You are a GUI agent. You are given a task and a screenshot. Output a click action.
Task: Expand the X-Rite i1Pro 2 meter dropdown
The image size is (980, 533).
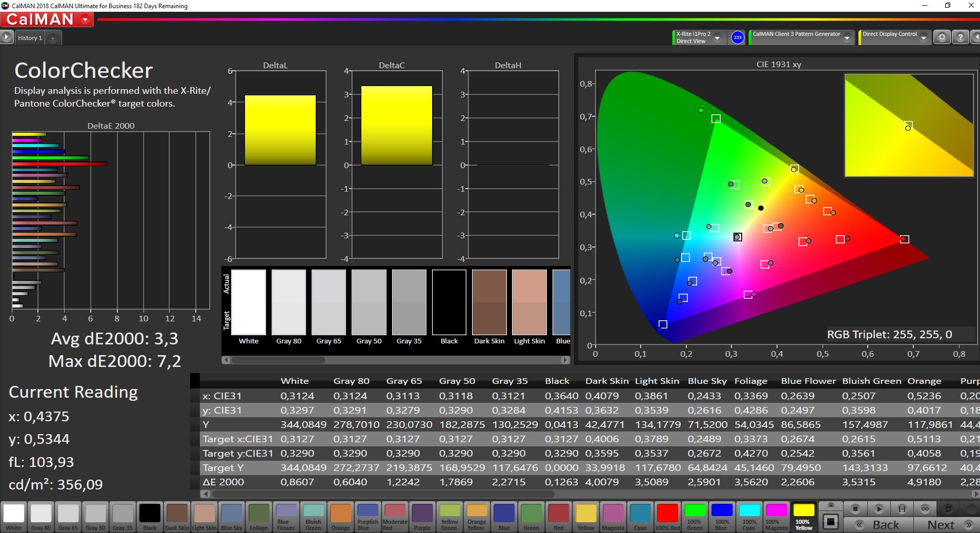click(x=718, y=38)
